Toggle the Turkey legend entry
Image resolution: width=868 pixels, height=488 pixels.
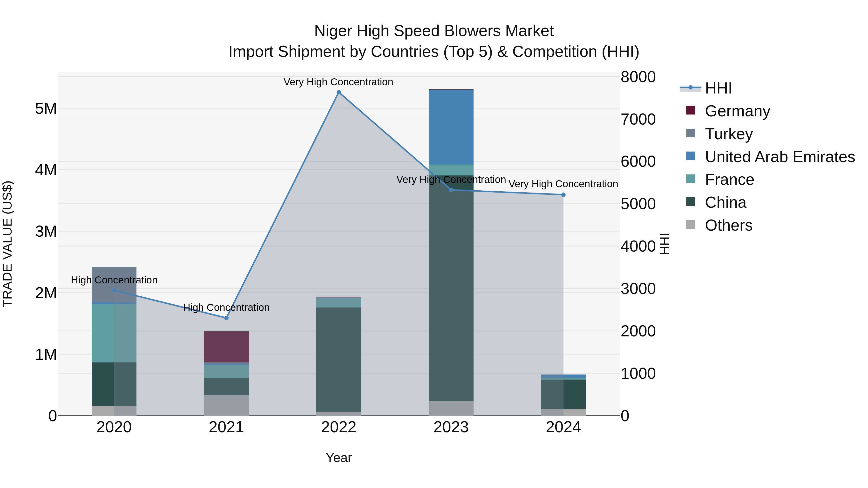click(719, 134)
